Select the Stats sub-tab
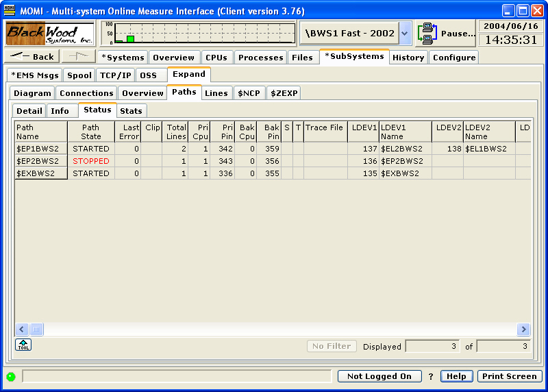The image size is (548, 392). tap(131, 111)
